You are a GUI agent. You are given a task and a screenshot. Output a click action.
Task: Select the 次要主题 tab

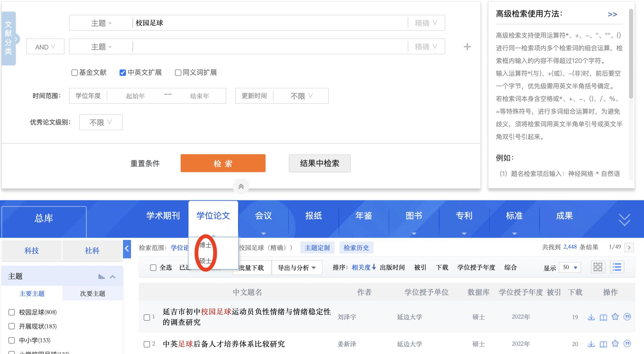click(93, 293)
